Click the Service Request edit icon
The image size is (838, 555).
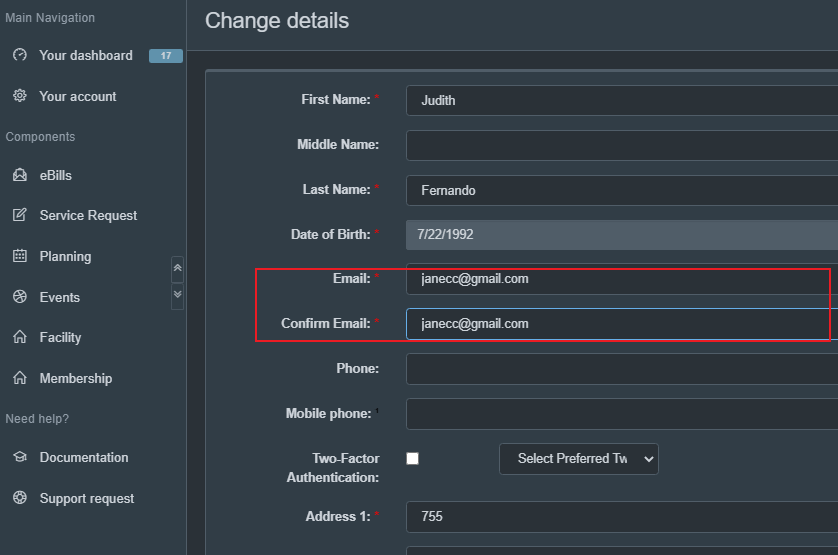19,215
